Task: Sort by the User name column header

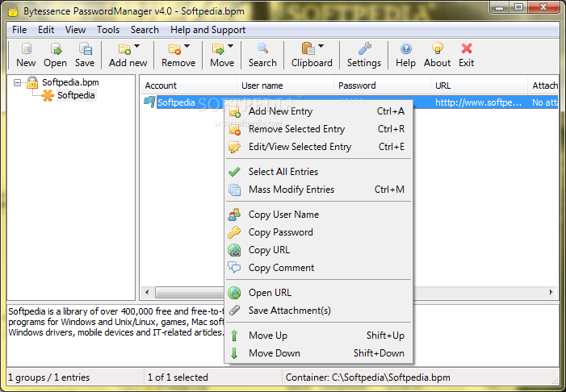Action: 285,85
